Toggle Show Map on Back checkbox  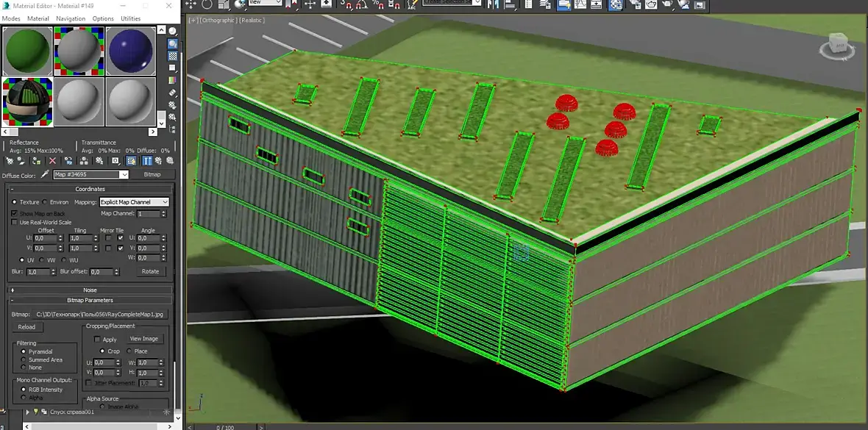coord(15,213)
